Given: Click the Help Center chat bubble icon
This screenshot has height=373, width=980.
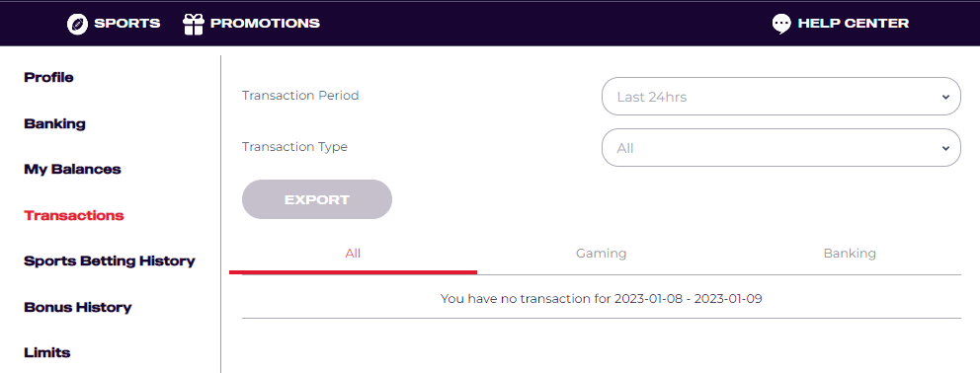Looking at the screenshot, I should coord(781,24).
